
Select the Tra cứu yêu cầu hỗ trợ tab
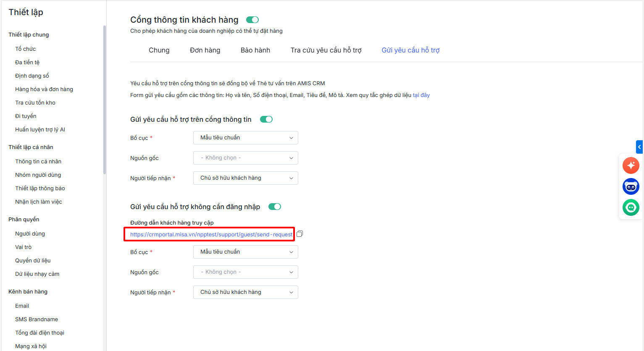(x=326, y=50)
